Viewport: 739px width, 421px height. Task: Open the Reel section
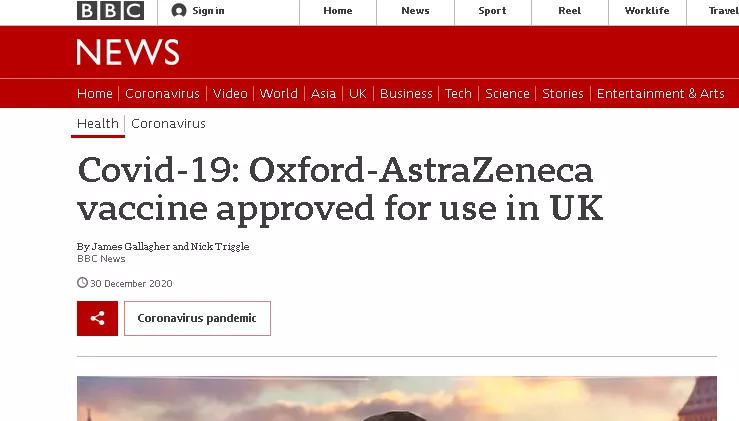(570, 11)
